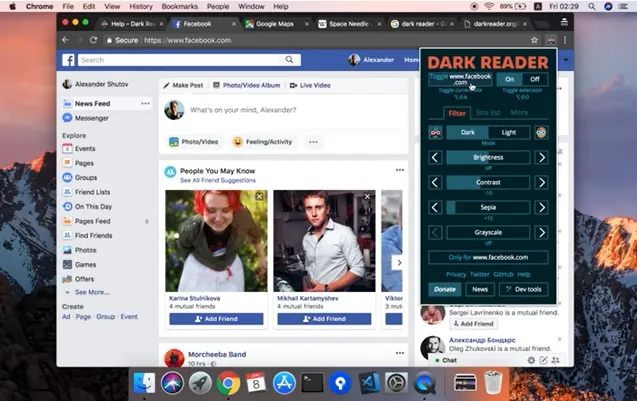Screen dimensions: 637x401
Task: Open Dev tools in Dark Reader
Action: coord(523,289)
